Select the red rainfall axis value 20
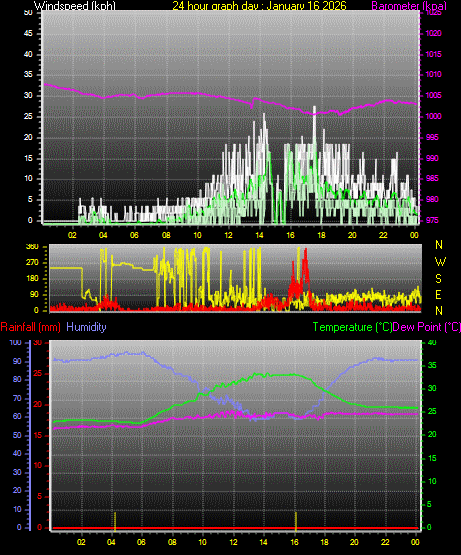The image size is (461, 555). pyautogui.click(x=38, y=404)
